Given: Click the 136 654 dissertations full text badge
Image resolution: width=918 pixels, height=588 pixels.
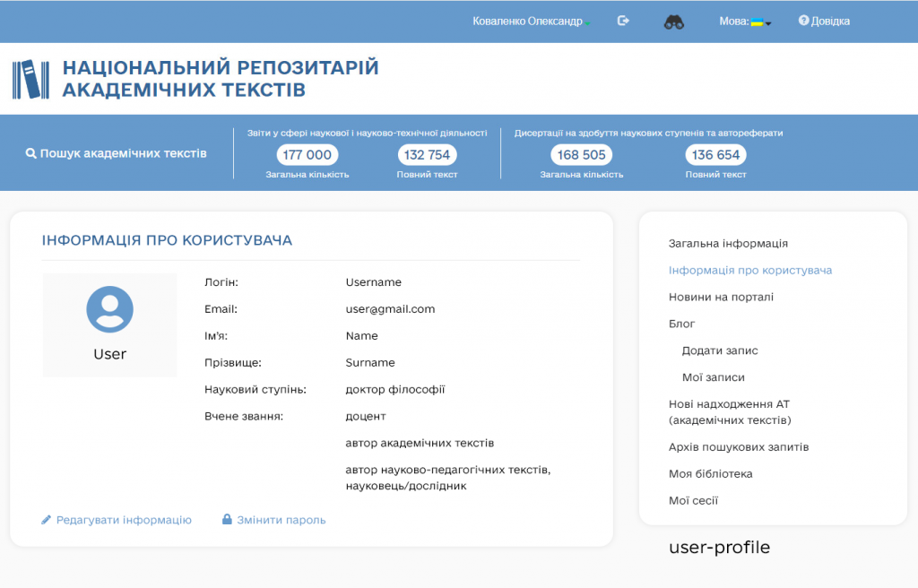Looking at the screenshot, I should click(715, 155).
